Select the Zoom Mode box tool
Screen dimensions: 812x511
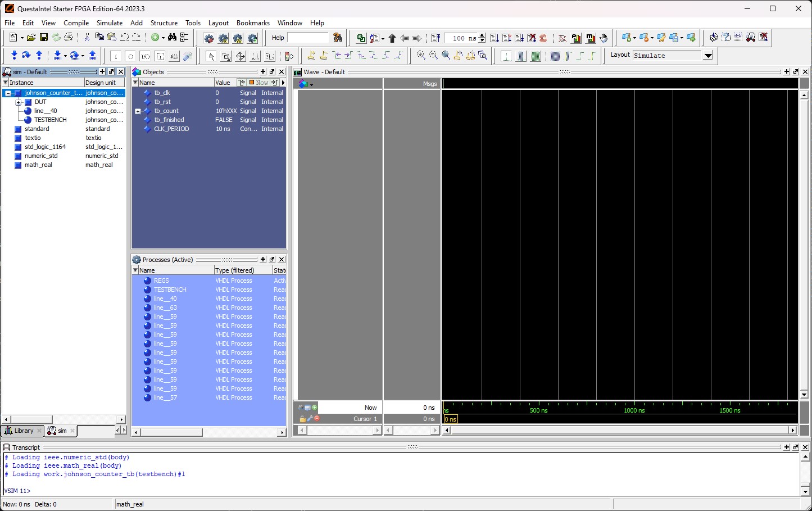point(226,56)
